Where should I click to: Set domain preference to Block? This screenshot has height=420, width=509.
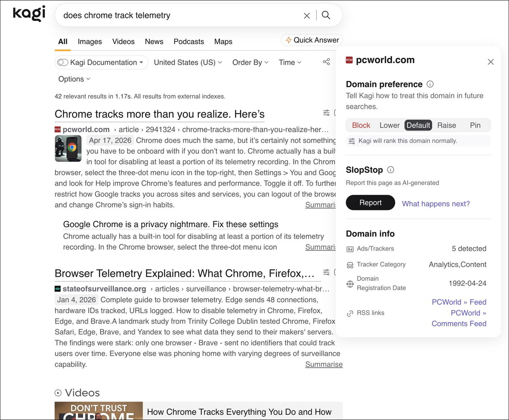[x=361, y=125]
